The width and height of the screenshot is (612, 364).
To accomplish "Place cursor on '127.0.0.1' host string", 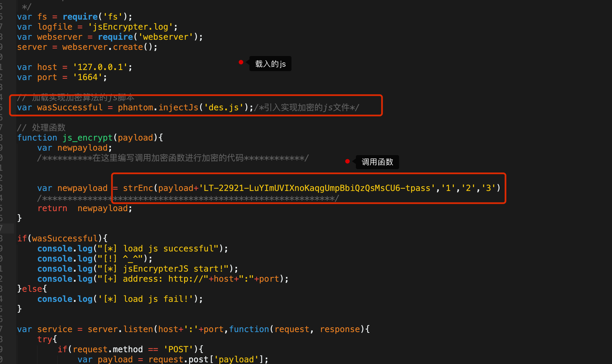I will pos(100,67).
